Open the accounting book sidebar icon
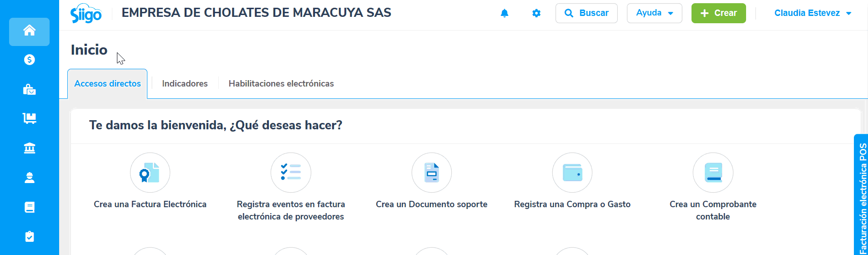The image size is (868, 255). click(x=30, y=207)
